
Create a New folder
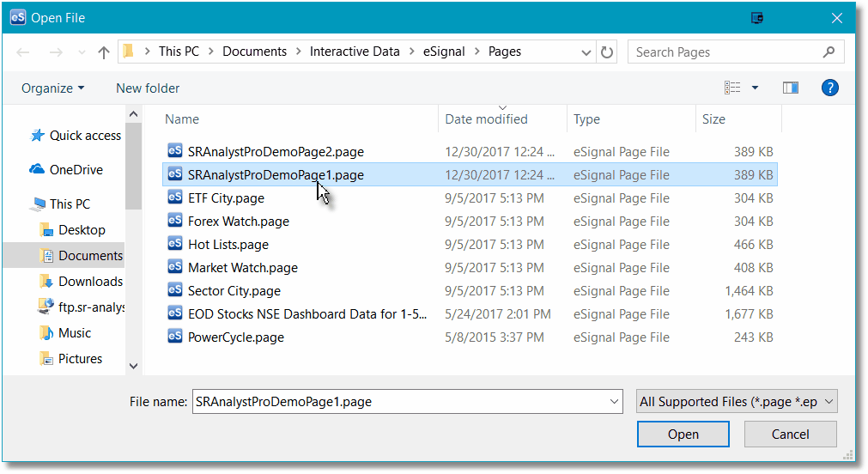pos(148,88)
